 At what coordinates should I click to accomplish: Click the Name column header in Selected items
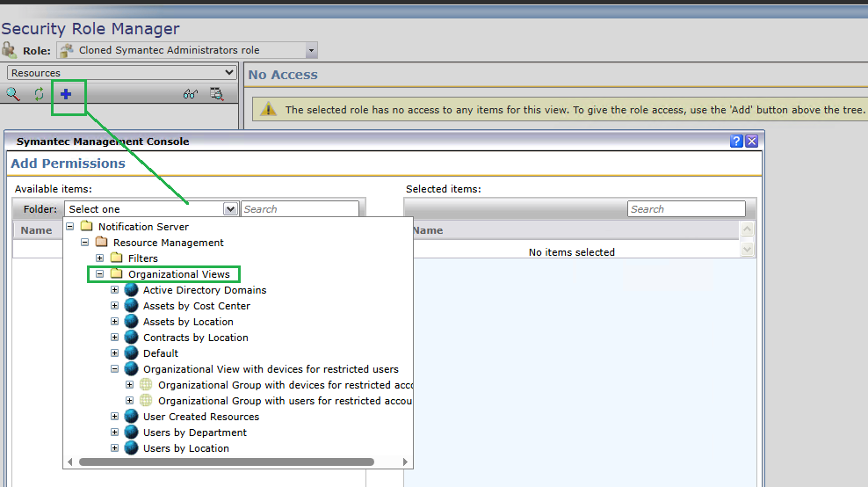point(428,230)
